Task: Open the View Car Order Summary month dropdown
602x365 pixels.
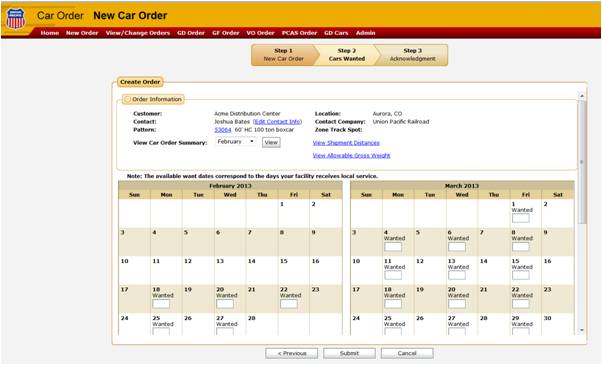Action: [x=236, y=142]
